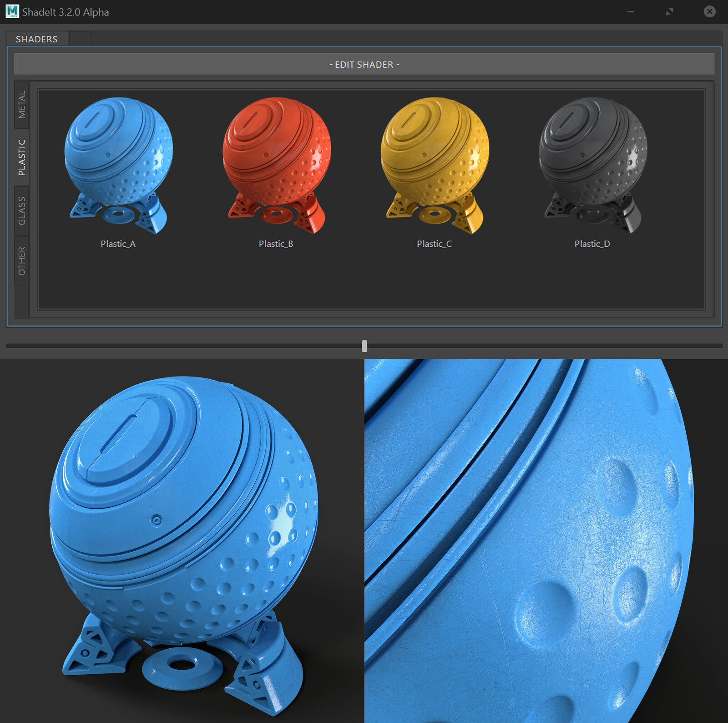Click the Maya logo in the title bar
728x723 pixels.
pos(12,12)
